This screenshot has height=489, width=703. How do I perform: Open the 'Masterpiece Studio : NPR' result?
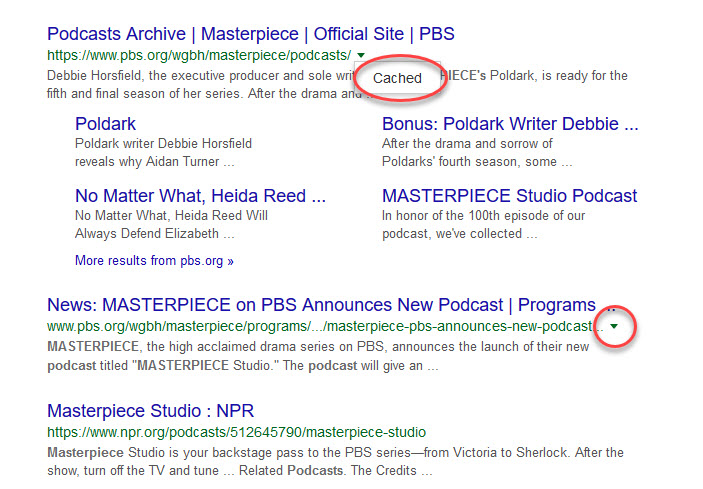pyautogui.click(x=151, y=411)
